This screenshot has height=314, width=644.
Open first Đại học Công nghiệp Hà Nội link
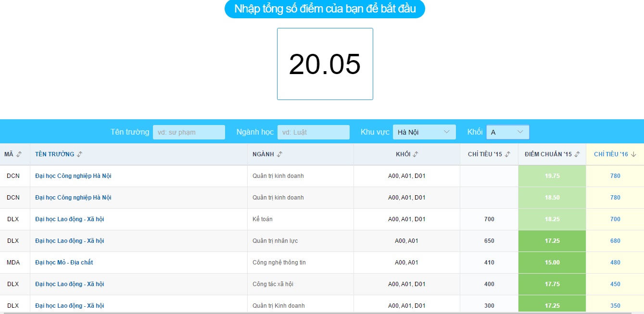pos(73,176)
